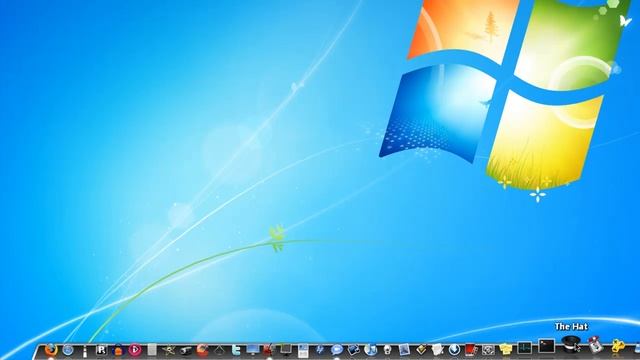Click the orange bag dock icon
Viewport: 640px width, 360px height.
[x=118, y=350]
